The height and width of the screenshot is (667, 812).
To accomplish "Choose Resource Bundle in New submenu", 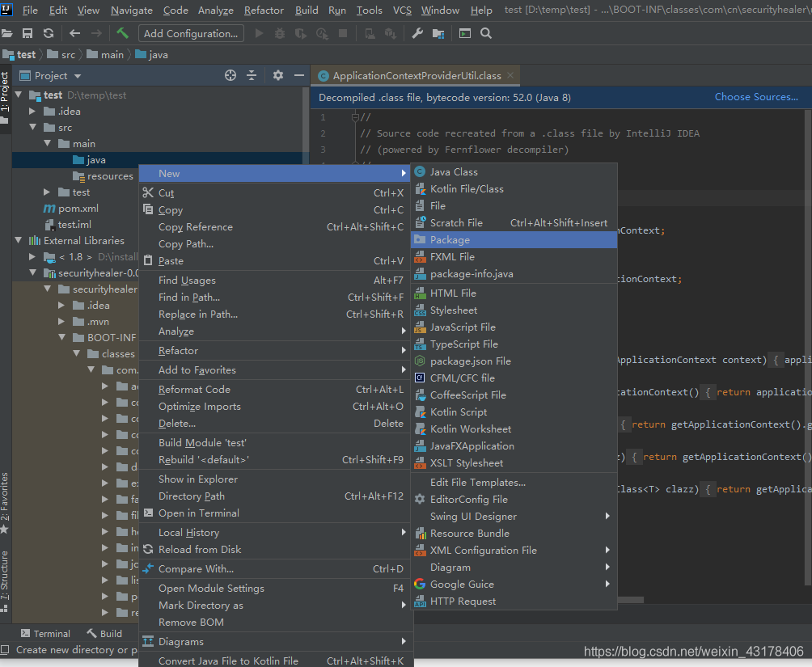I will tap(514, 534).
